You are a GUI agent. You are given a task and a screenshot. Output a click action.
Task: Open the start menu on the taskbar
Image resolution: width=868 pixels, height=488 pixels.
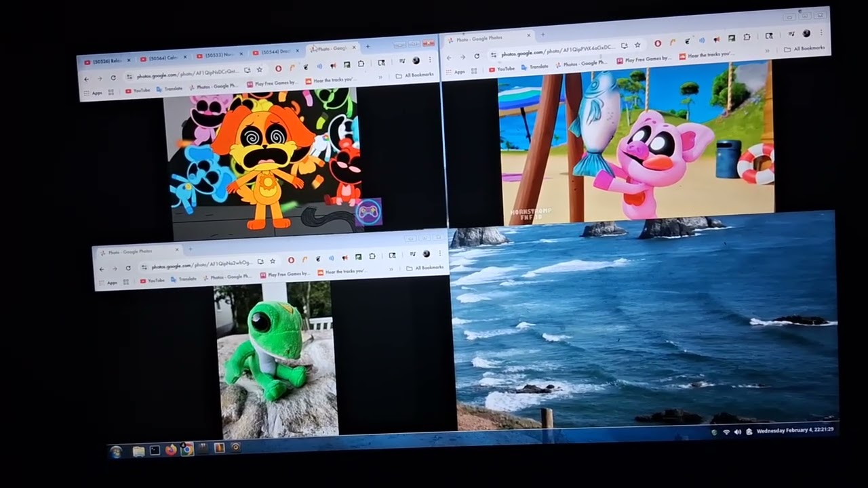(x=116, y=451)
